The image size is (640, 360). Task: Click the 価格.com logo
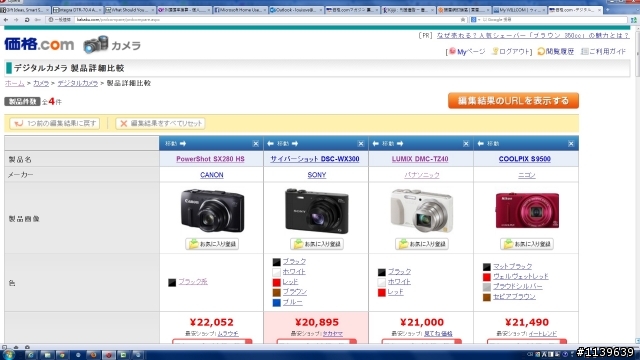click(39, 44)
